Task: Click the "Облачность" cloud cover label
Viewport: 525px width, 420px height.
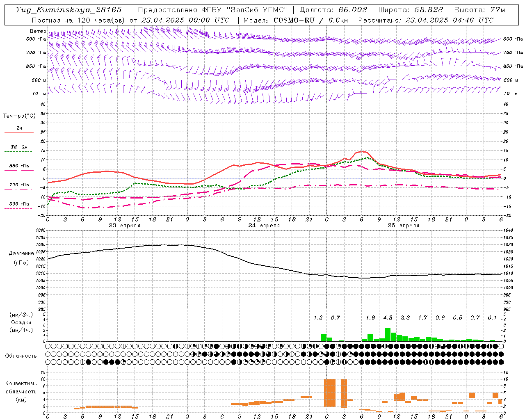Action: point(21,356)
